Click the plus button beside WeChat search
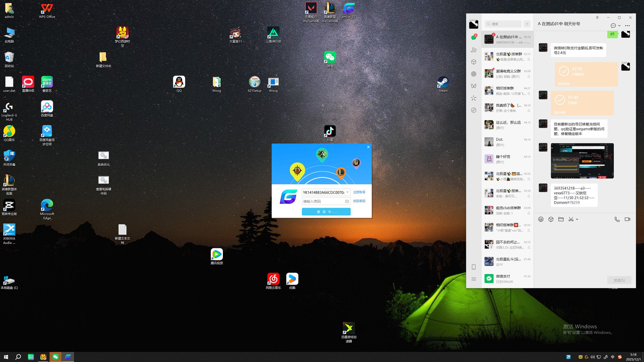This screenshot has width=644, height=362. point(527,24)
